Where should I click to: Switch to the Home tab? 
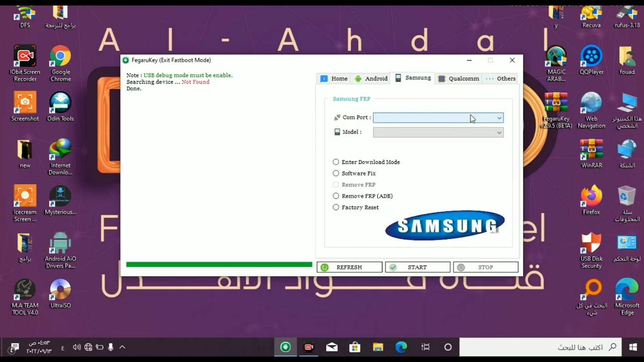tap(334, 78)
